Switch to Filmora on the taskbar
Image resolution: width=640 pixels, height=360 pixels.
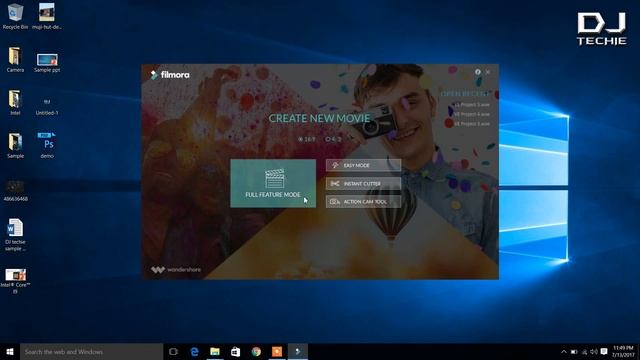click(298, 351)
